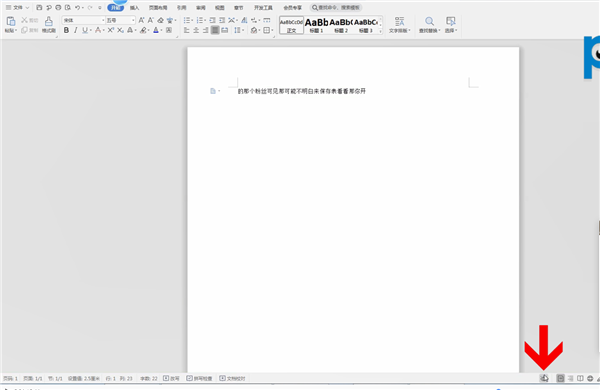Screen dimensions: 600x390
Task: Click the 拼写检查 status bar item
Action: (199, 379)
